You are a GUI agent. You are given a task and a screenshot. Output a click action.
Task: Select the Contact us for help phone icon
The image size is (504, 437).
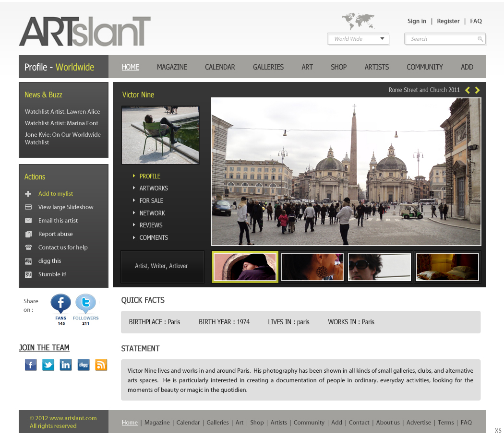(27, 247)
